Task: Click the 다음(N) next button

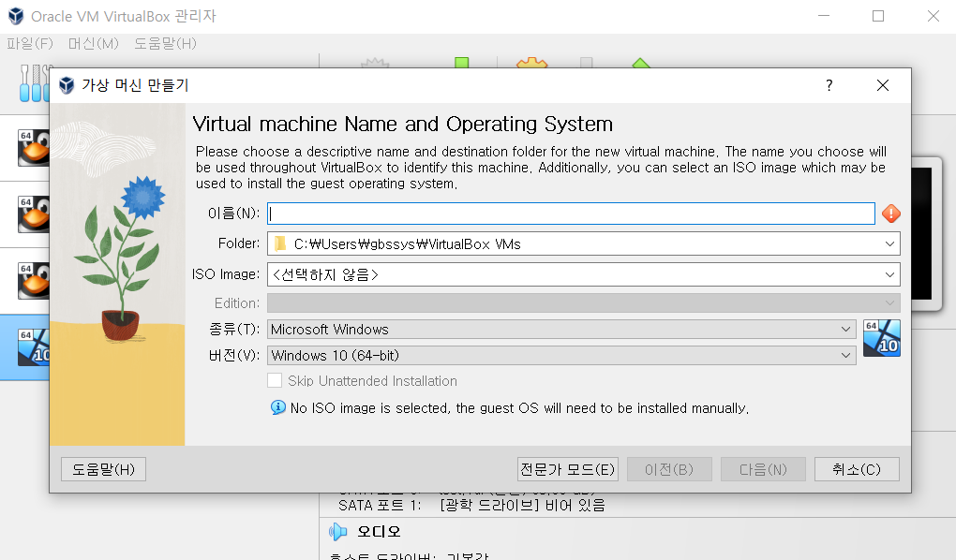Action: coord(763,469)
